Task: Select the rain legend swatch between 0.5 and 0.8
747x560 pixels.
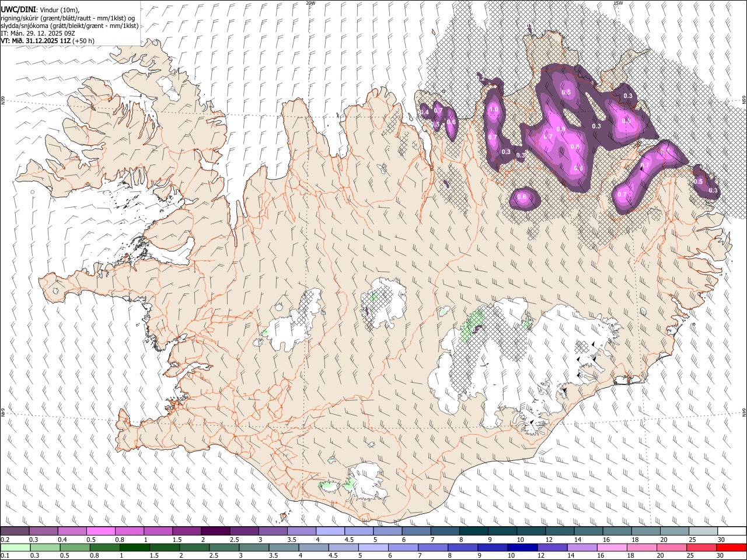Action: pos(76,547)
